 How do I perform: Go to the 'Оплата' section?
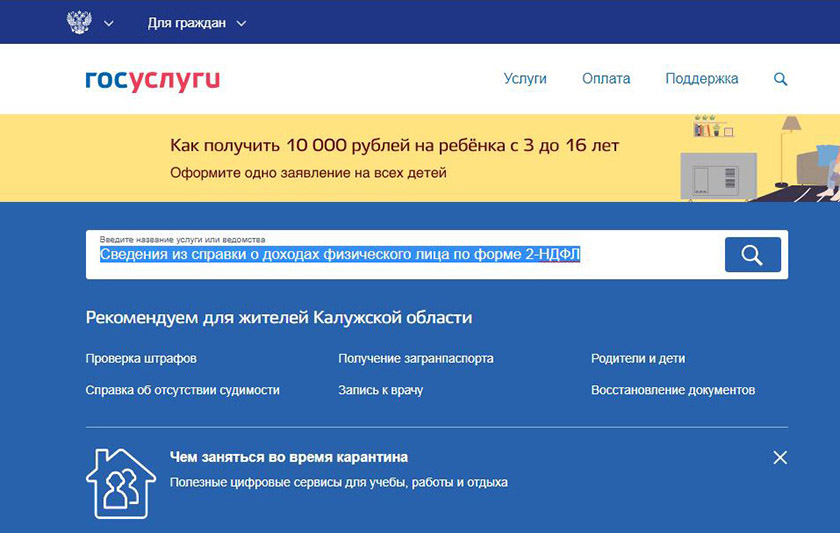606,79
